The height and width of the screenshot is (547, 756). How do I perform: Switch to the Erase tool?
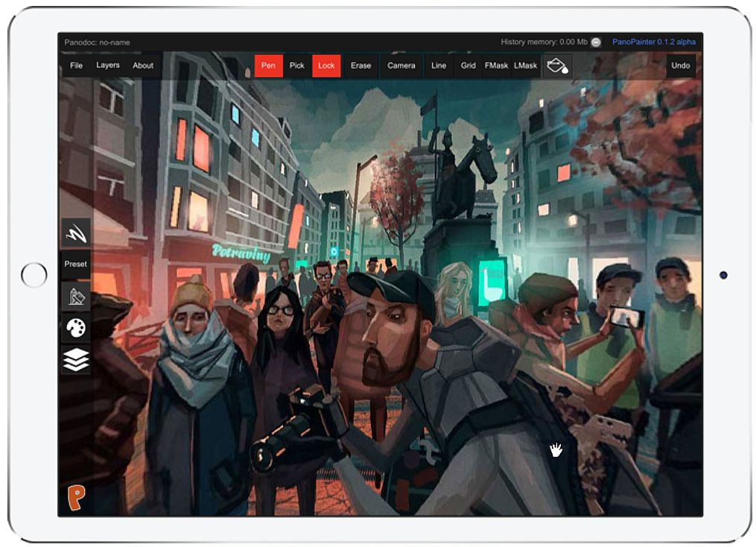[360, 66]
